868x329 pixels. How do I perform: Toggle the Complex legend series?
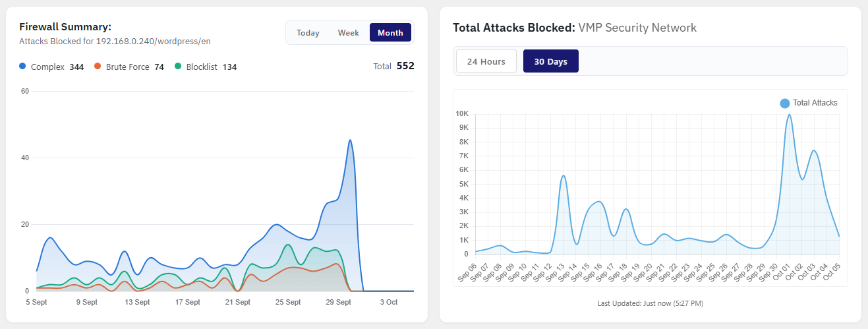(51, 67)
